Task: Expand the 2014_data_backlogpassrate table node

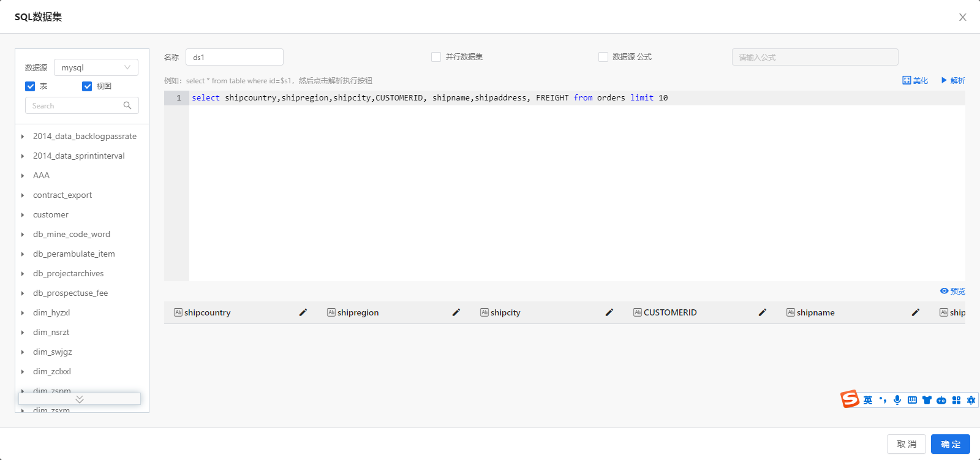Action: point(23,137)
